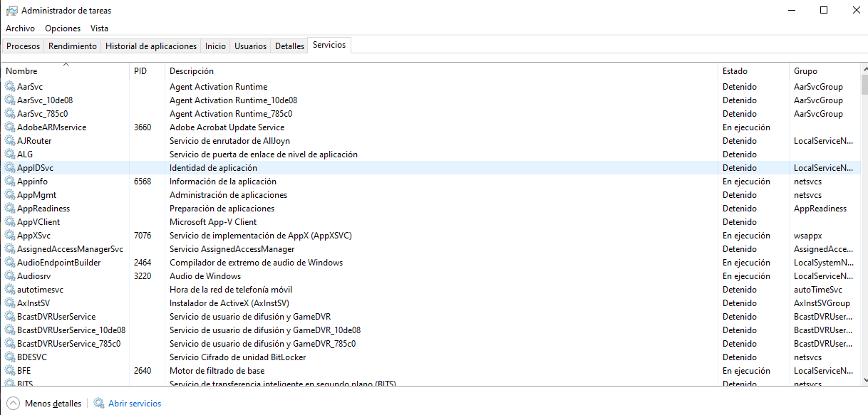Click the gear icon beside AarSvc_10de08
This screenshot has height=415, width=868.
(10, 100)
